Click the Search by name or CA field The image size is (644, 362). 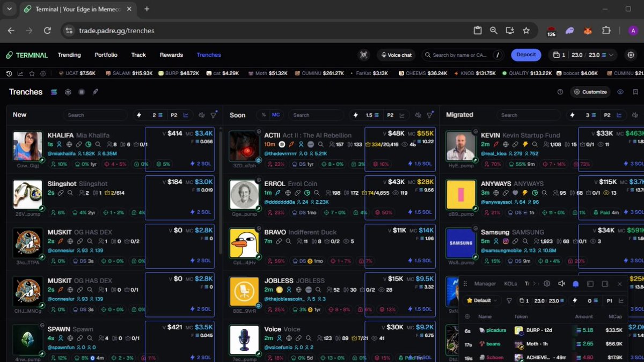click(463, 55)
